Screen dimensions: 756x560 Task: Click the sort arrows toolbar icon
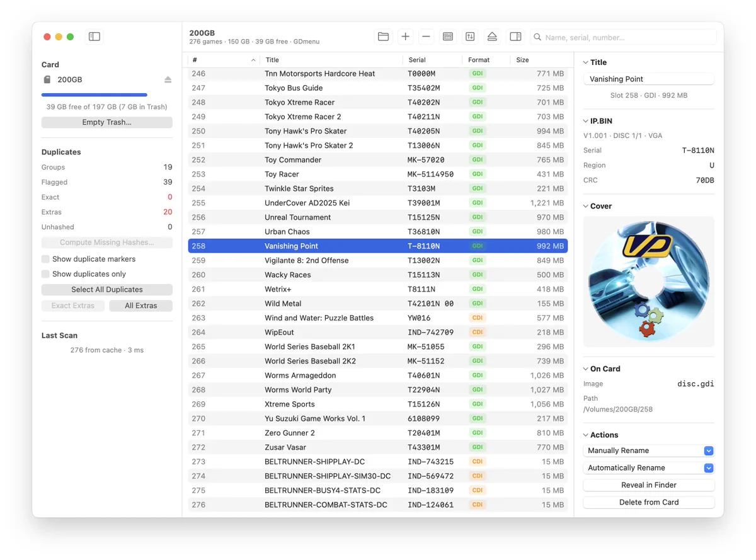pos(470,37)
